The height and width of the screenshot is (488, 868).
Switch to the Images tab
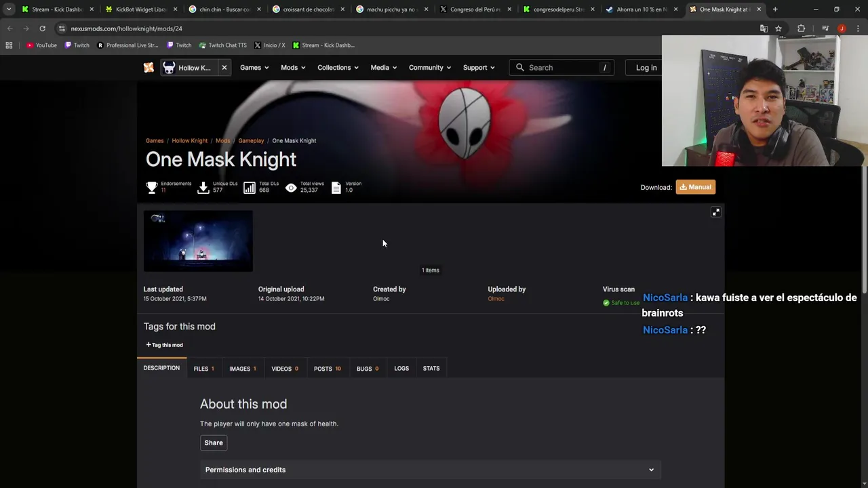tap(242, 369)
